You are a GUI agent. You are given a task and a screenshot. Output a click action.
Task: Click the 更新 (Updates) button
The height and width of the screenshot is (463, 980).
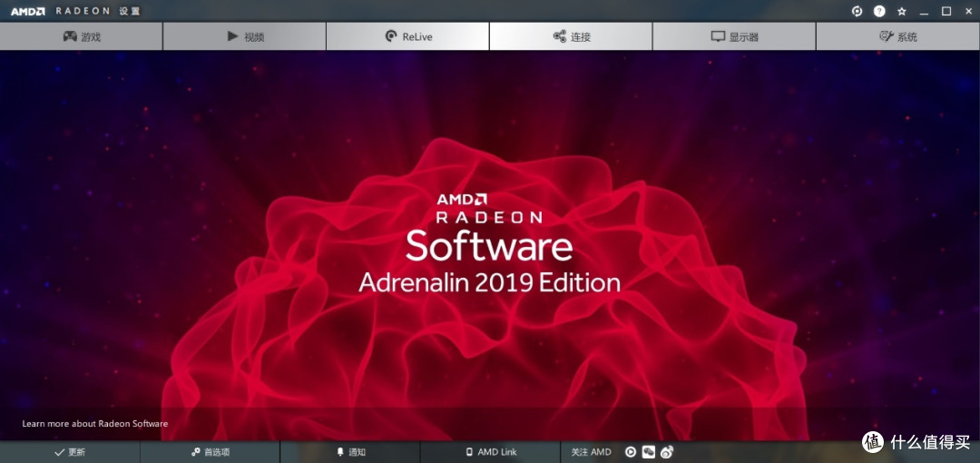(x=70, y=452)
